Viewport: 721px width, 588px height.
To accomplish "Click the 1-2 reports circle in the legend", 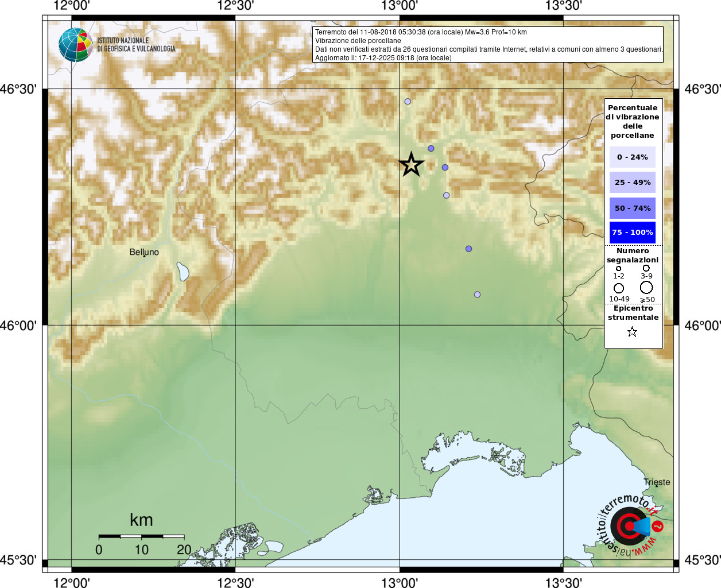I will point(618,268).
